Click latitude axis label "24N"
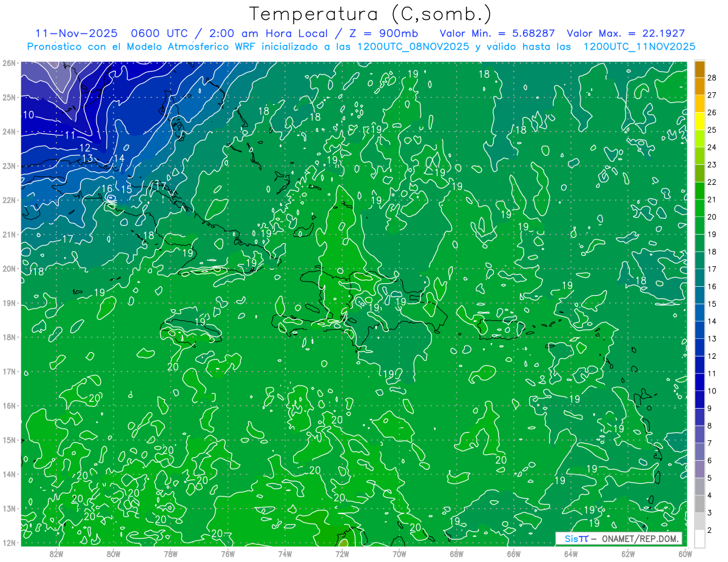Screen dimensions: 728x562 [x=9, y=131]
